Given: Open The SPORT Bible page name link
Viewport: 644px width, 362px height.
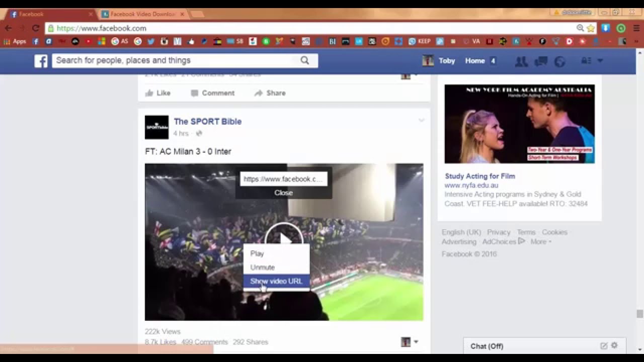Looking at the screenshot, I should tap(207, 122).
